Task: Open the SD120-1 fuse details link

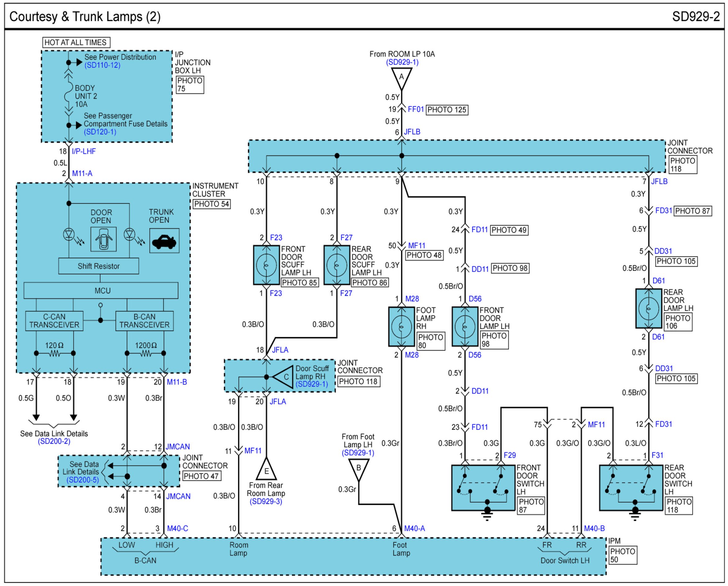Action: click(x=100, y=132)
